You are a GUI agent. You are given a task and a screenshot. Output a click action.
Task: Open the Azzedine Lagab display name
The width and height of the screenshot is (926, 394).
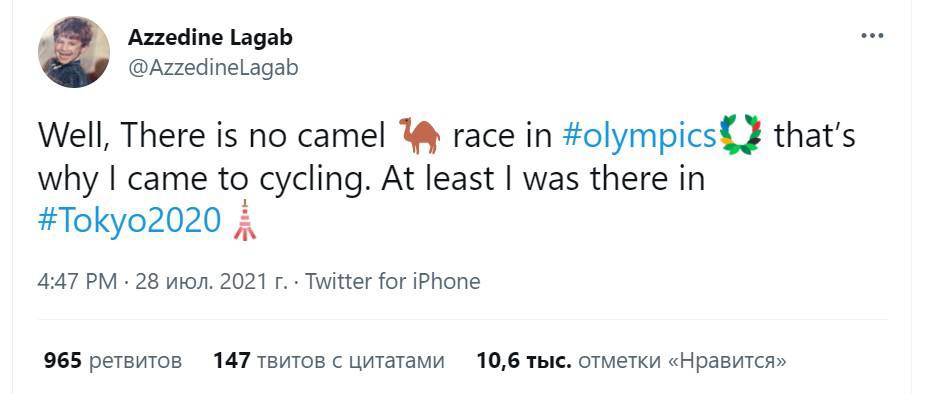click(x=210, y=38)
